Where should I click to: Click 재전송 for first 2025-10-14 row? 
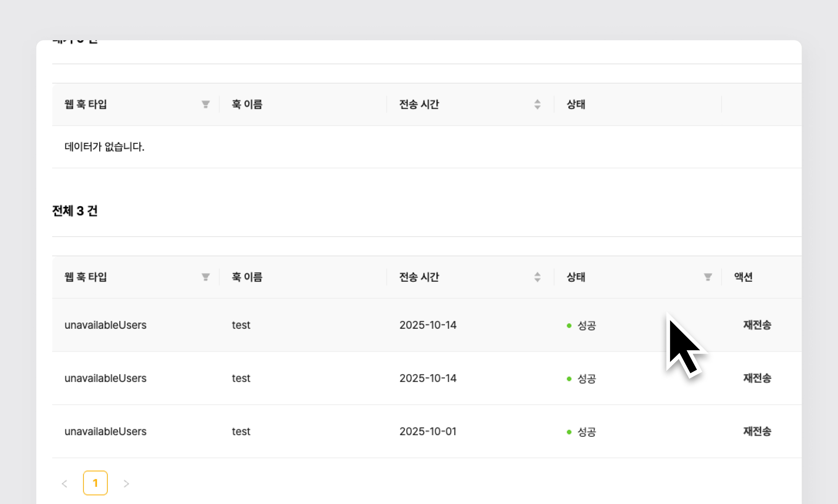[757, 325]
